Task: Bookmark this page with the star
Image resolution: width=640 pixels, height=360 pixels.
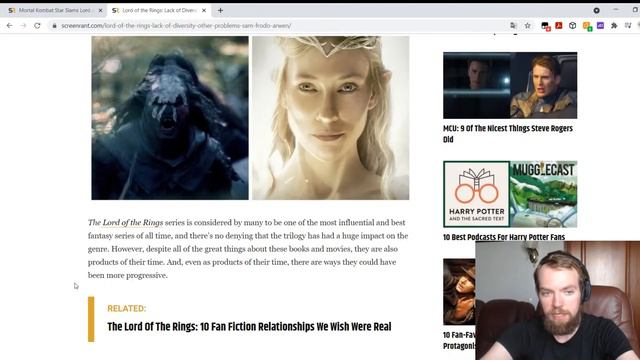Action: 527,26
